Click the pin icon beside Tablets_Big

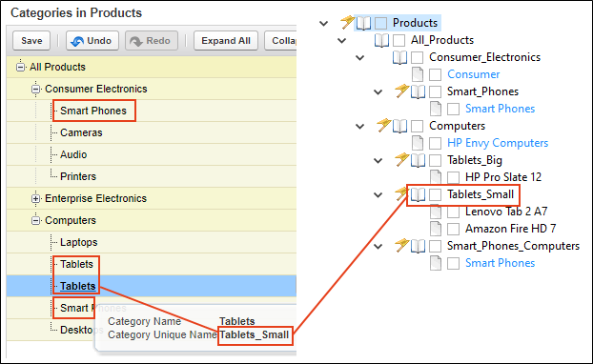pos(401,159)
